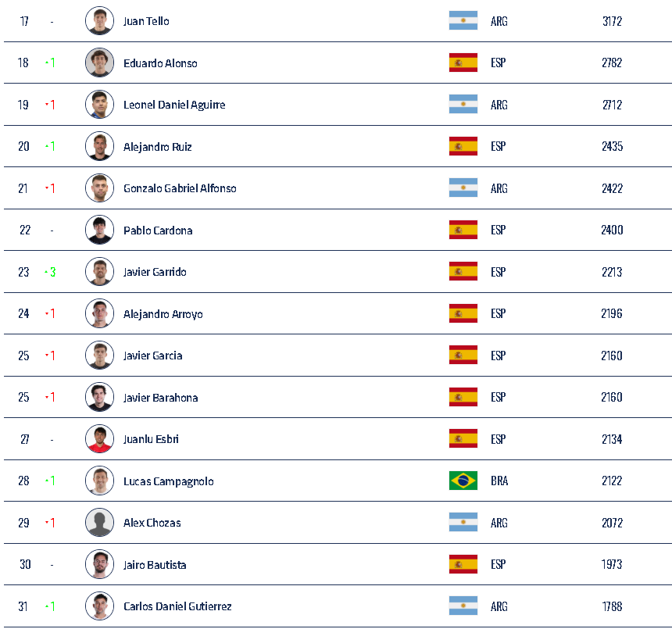Click Alejandro Arroyo's profile picture

99,313
